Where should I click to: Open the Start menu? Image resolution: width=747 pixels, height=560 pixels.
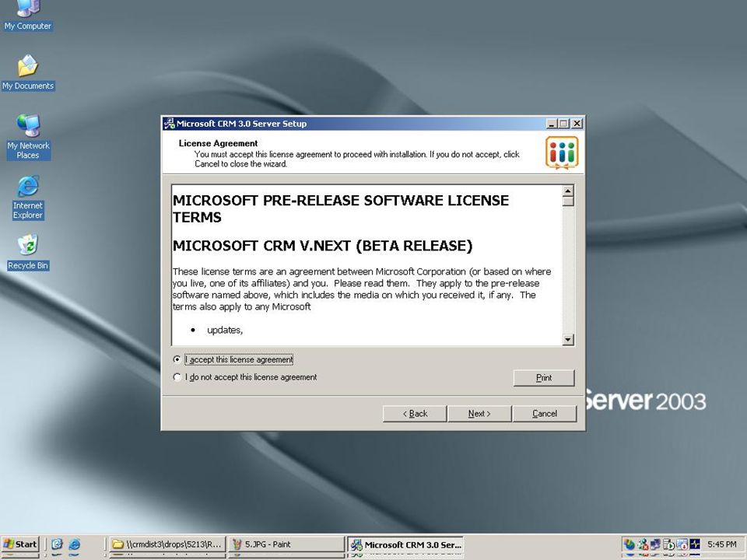click(20, 544)
